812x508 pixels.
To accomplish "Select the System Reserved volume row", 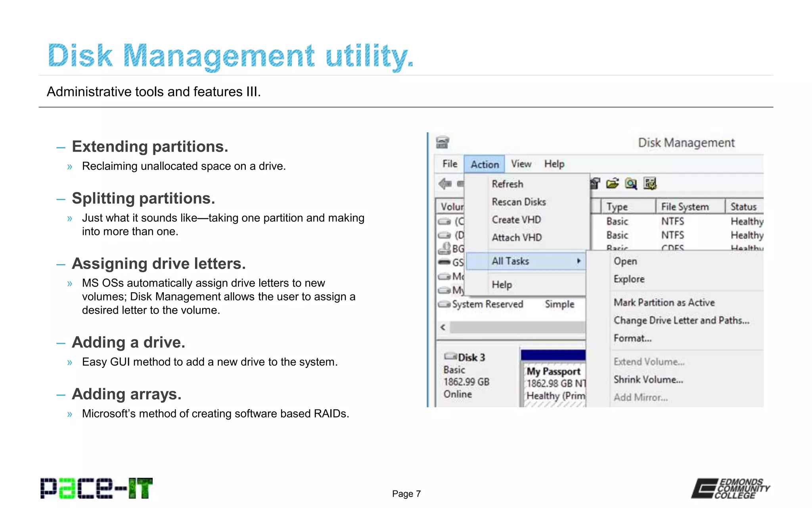I will [511, 304].
